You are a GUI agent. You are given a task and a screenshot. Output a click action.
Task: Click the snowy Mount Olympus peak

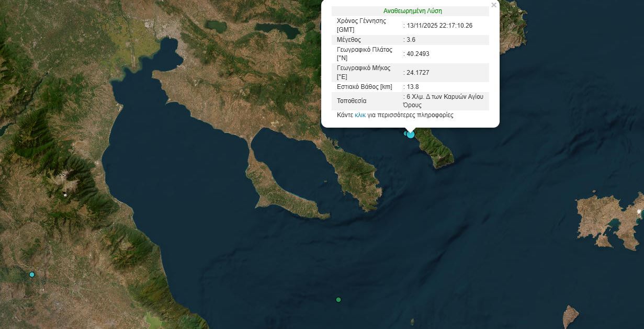click(x=65, y=195)
